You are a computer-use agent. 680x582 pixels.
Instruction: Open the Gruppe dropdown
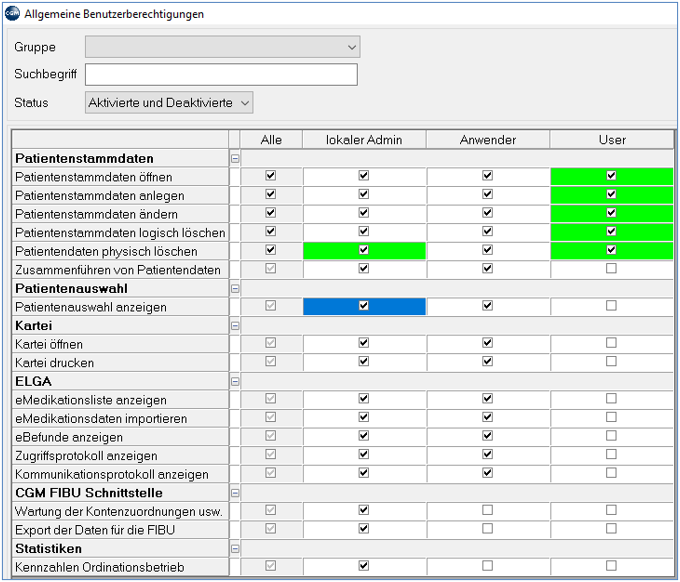pyautogui.click(x=222, y=47)
